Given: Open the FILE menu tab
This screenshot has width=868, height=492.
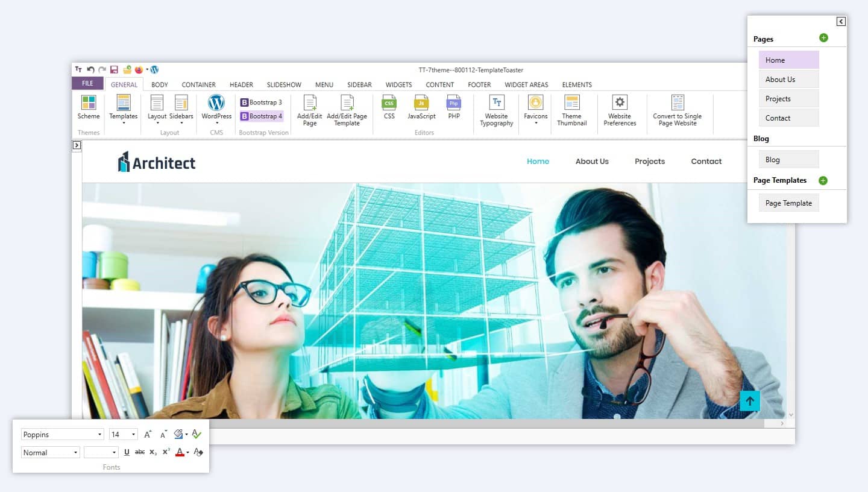Looking at the screenshot, I should click(87, 84).
